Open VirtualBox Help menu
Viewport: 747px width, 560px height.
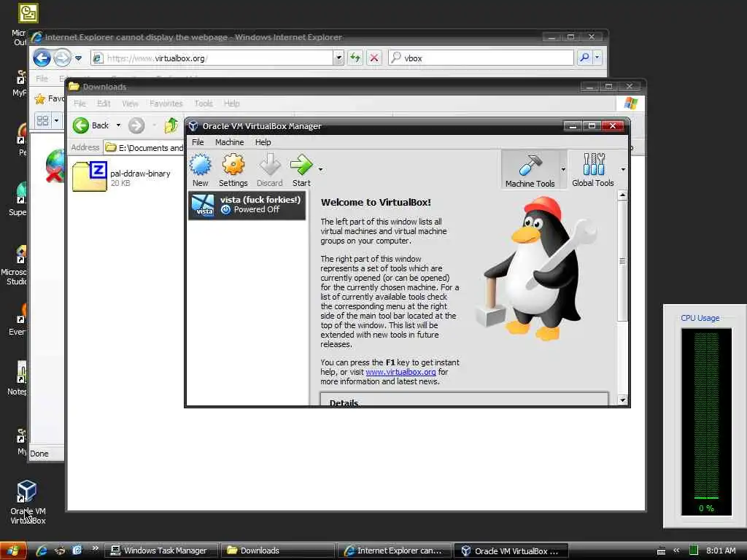[263, 142]
